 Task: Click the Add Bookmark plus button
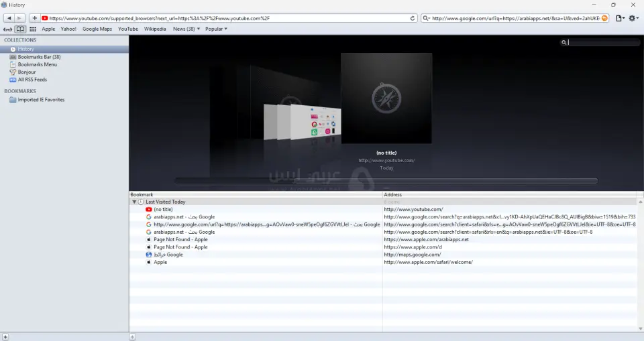pos(34,18)
